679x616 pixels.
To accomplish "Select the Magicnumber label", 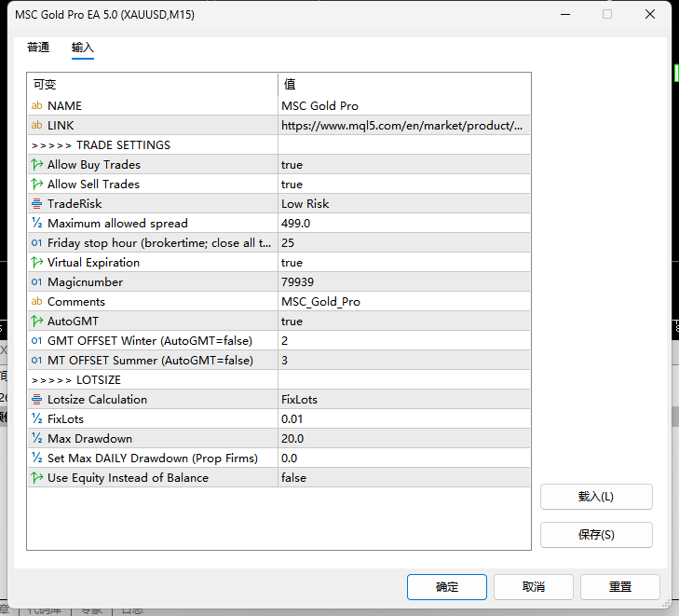I will coord(86,282).
